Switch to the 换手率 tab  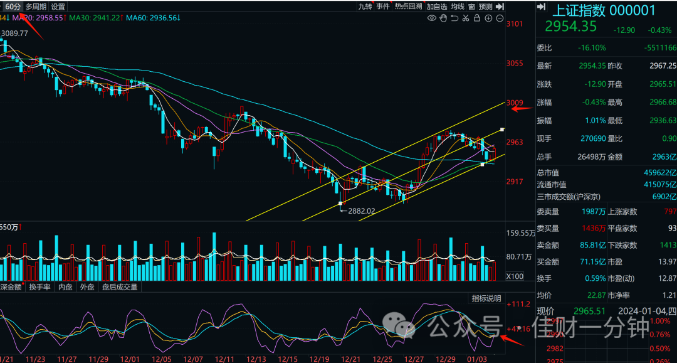click(39, 286)
